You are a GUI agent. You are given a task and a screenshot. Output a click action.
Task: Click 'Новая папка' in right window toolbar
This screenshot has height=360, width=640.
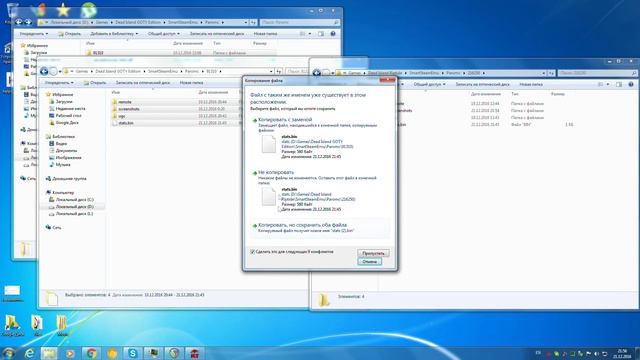[531, 84]
